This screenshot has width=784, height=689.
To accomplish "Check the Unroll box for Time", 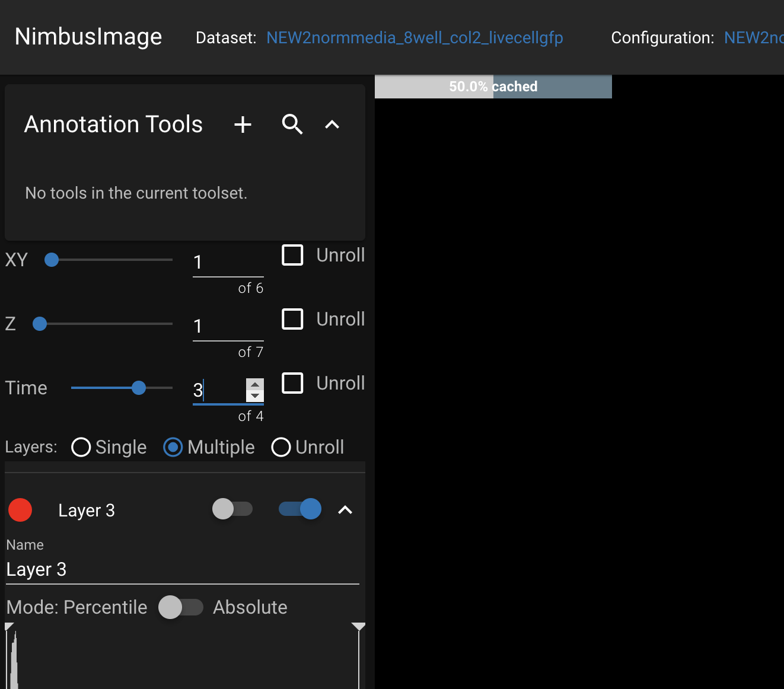I will pos(292,383).
